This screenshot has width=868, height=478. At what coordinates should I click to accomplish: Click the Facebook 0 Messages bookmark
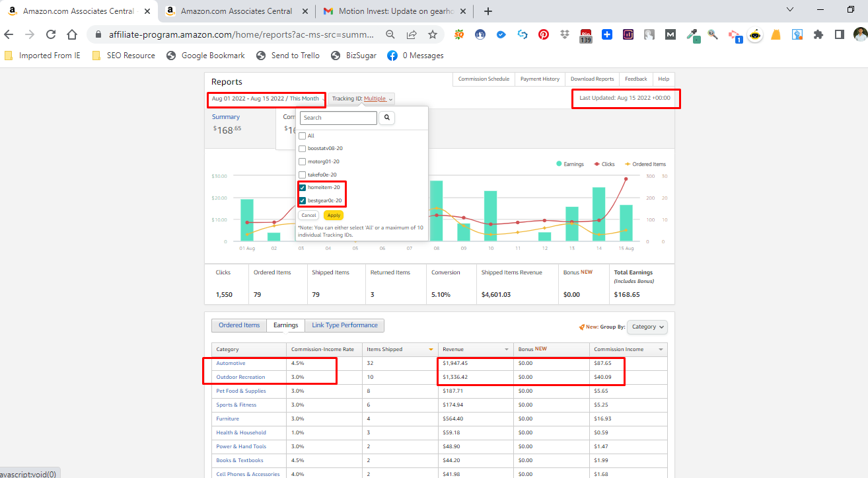click(415, 56)
